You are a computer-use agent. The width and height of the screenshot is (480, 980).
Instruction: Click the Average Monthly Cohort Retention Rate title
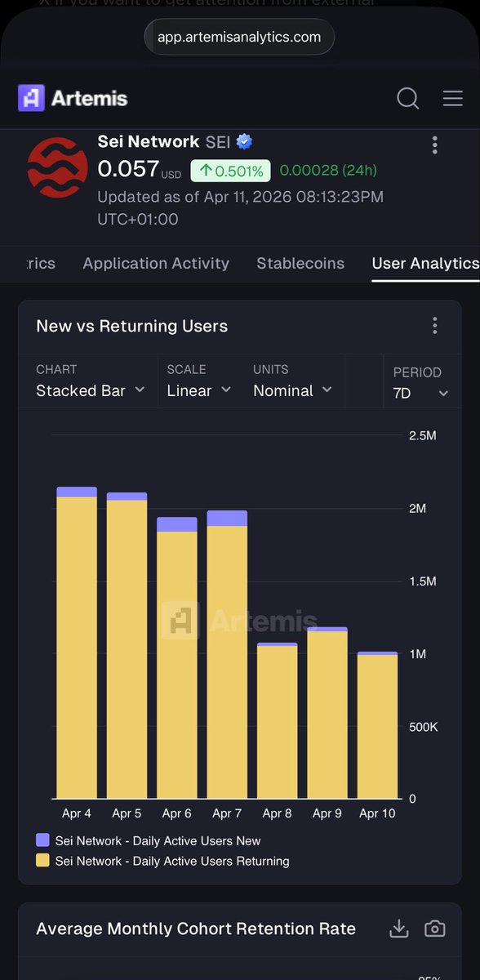pyautogui.click(x=196, y=929)
